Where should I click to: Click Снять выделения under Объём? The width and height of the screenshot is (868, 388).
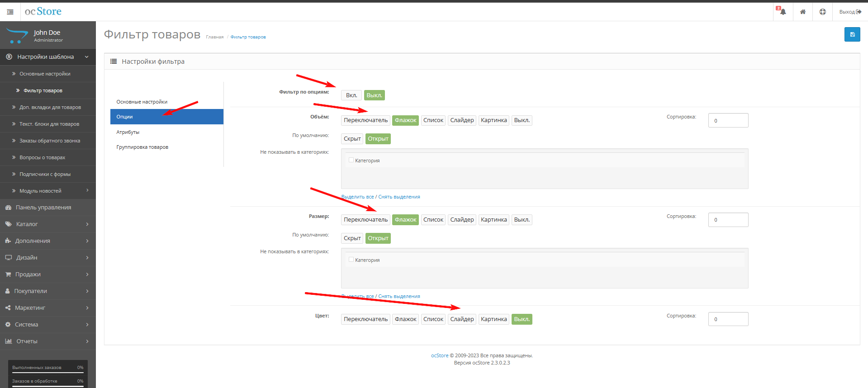[399, 197]
